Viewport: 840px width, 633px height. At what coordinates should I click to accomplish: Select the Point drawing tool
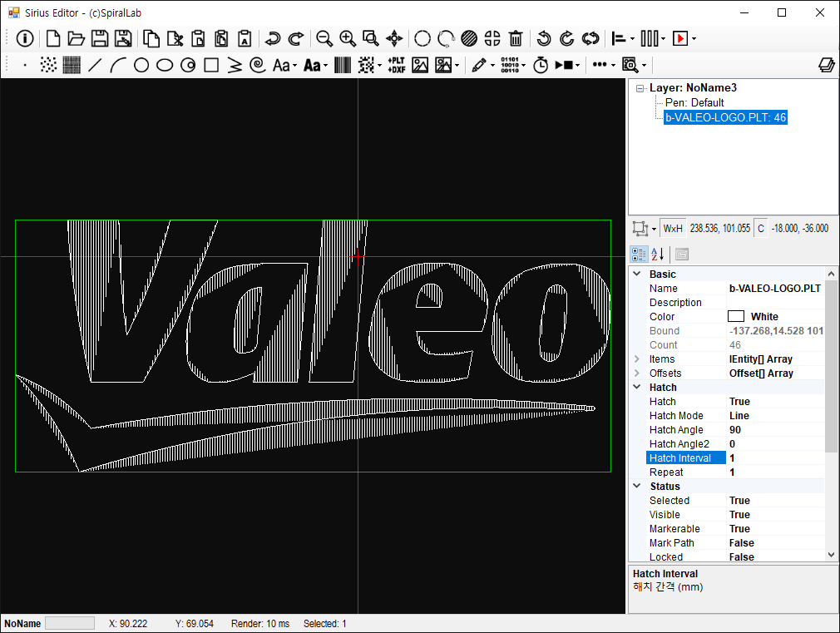[x=25, y=66]
